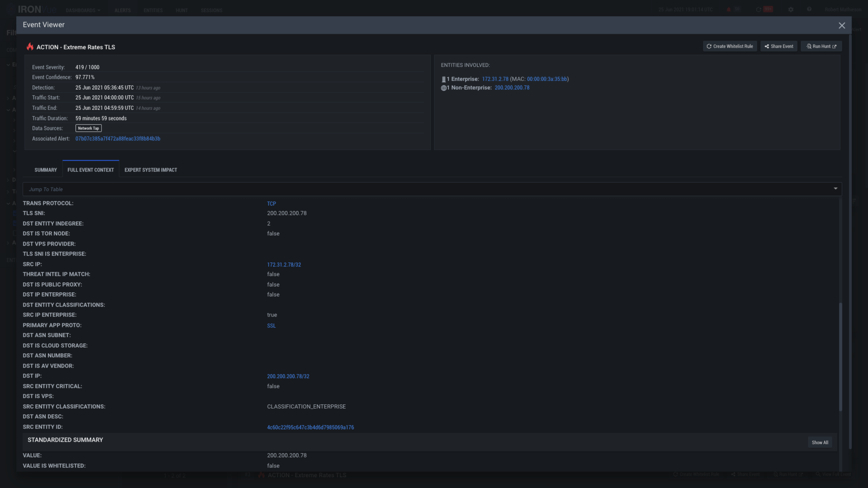Open the associated alert hash link
Viewport: 868px width, 488px height.
point(118,139)
